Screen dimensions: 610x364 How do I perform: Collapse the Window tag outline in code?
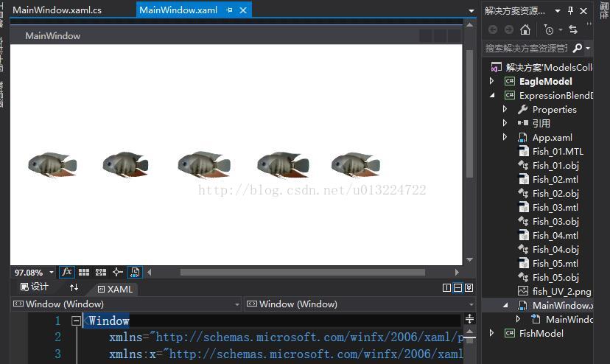click(x=76, y=321)
